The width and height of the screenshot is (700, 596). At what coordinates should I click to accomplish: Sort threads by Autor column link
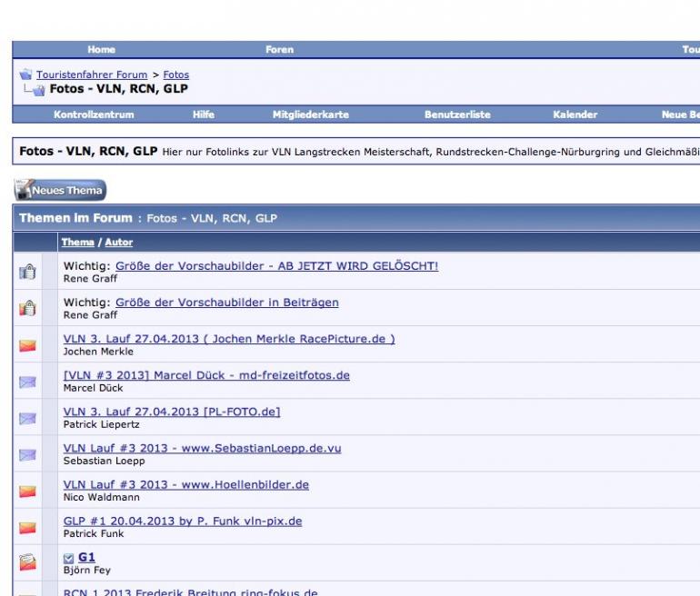[x=119, y=242]
